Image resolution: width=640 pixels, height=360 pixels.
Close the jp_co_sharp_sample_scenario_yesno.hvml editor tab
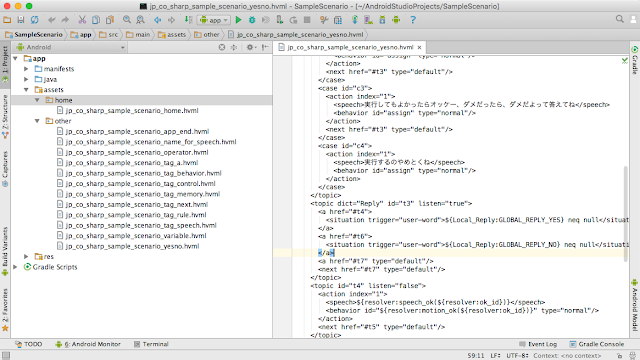[419, 47]
